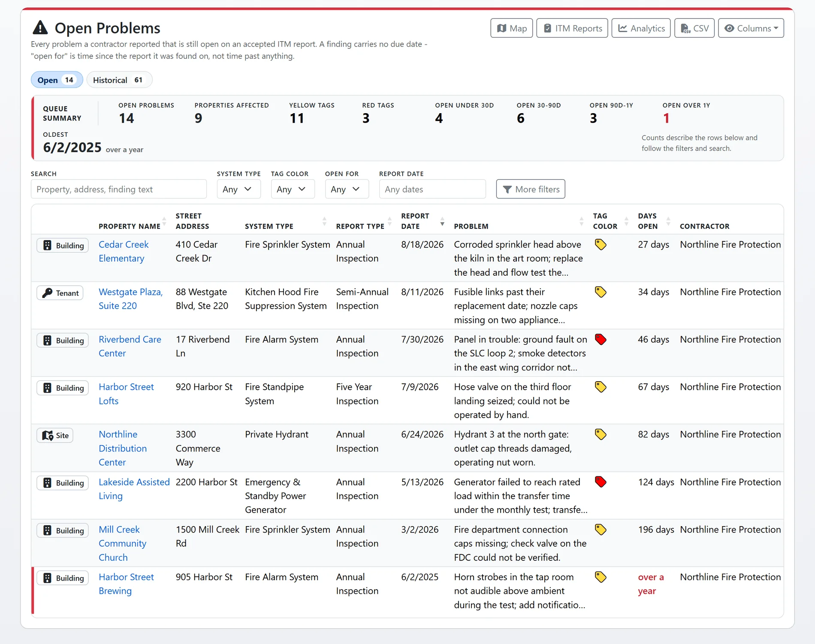This screenshot has width=815, height=644.
Task: Click yellow tag icon for Northline Distribution Center
Action: coord(601,434)
